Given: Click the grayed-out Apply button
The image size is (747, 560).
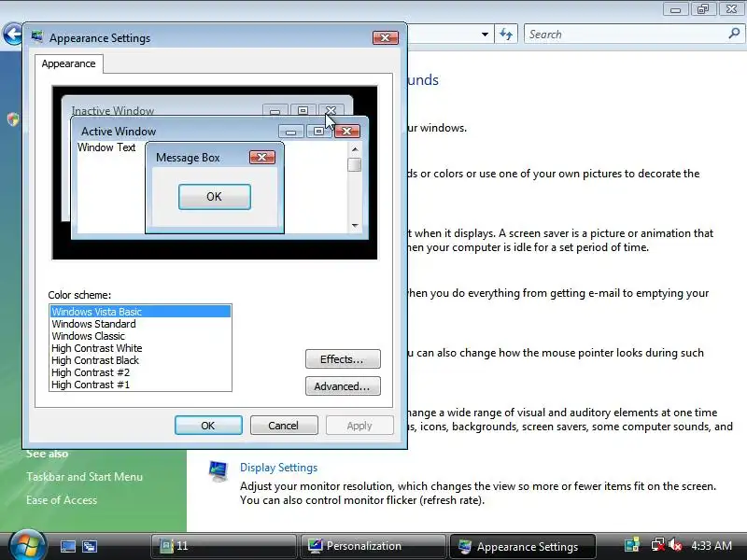Looking at the screenshot, I should tap(359, 426).
